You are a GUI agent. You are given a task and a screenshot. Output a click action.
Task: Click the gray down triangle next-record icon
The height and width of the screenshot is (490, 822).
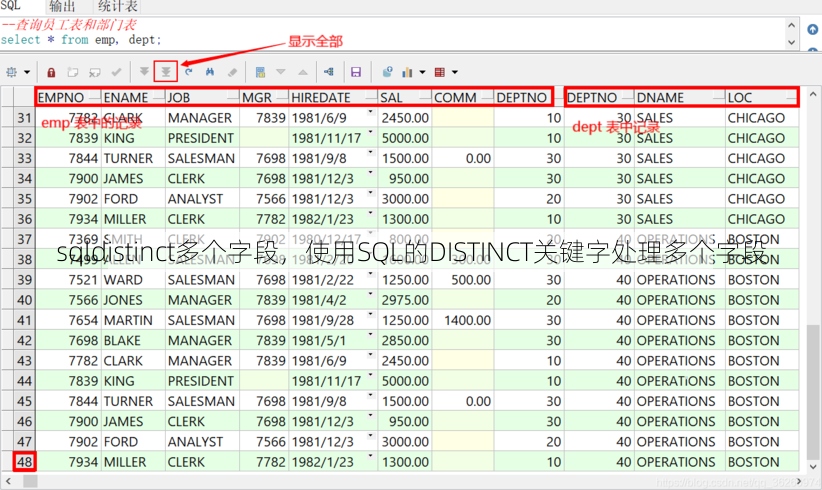coord(281,72)
